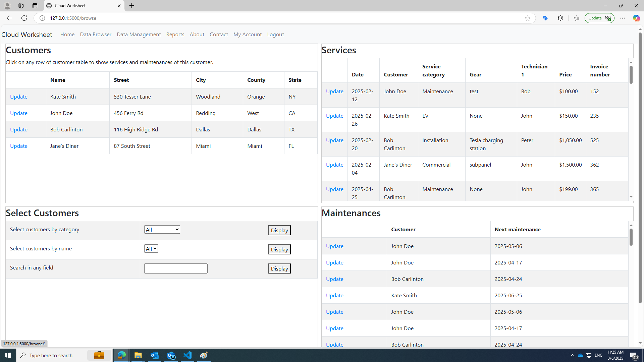This screenshot has width=644, height=362.
Task: Click Display for Search in any field
Action: (279, 268)
